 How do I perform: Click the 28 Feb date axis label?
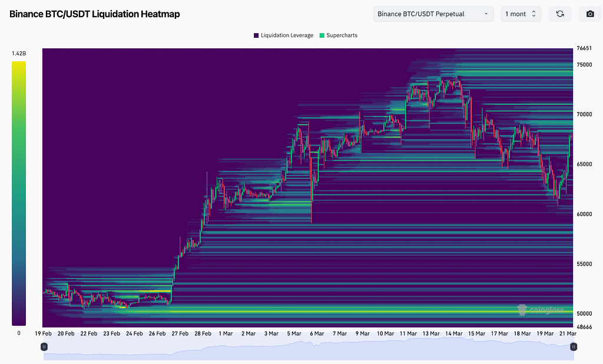pyautogui.click(x=203, y=333)
